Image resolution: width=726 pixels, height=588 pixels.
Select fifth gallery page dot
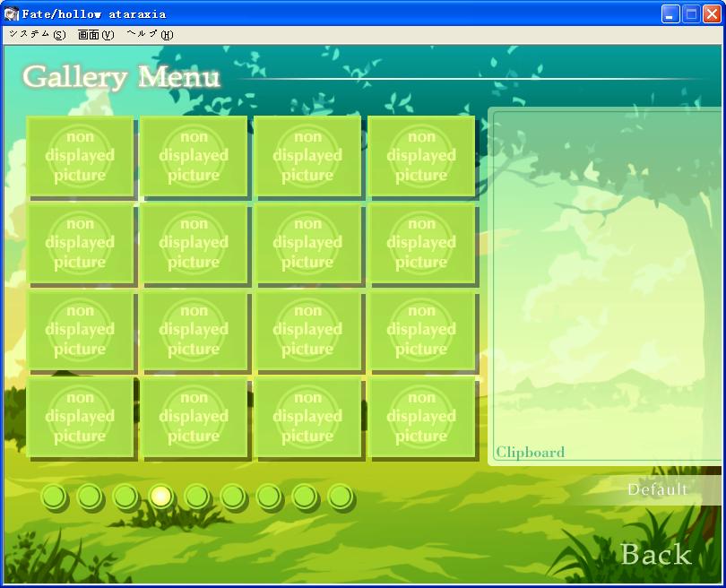[197, 497]
